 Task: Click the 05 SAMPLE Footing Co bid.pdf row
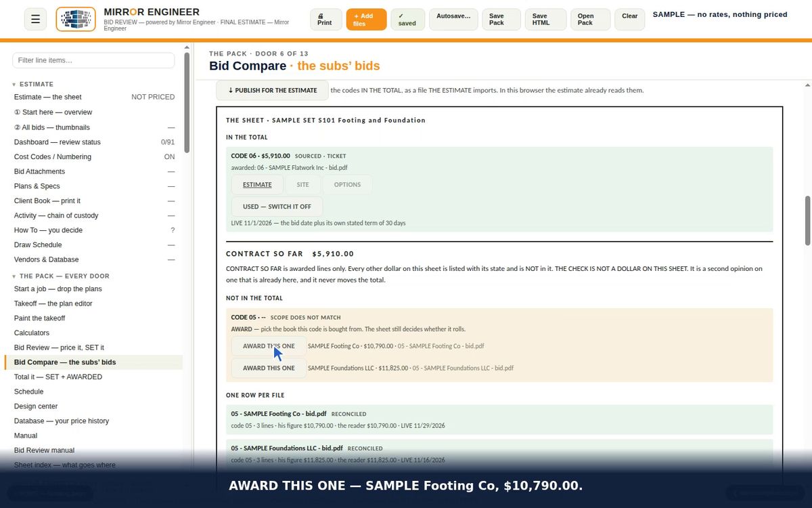499,419
